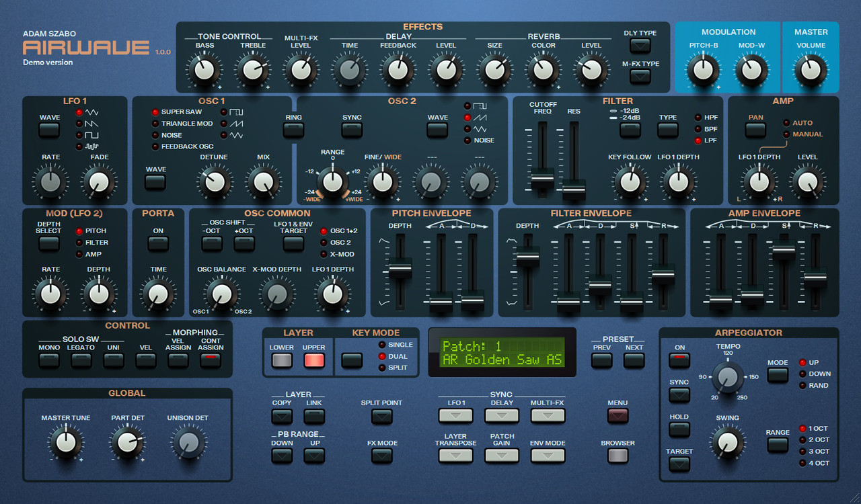Click the filter CUTOFF FREQ slider

click(542, 177)
